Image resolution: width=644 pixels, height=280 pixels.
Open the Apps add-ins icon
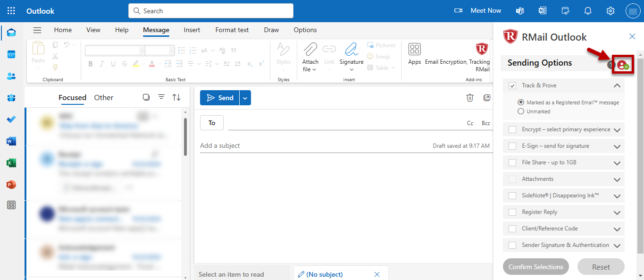click(414, 50)
